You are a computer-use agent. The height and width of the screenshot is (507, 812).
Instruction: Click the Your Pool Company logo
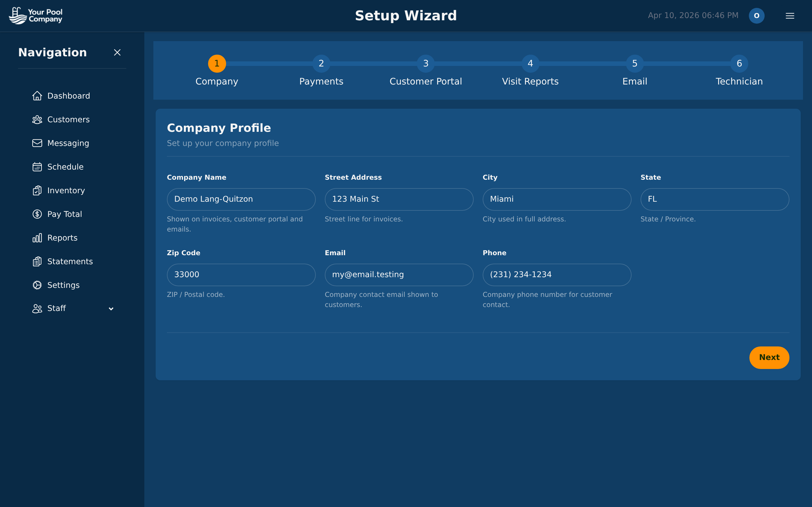[x=36, y=15]
